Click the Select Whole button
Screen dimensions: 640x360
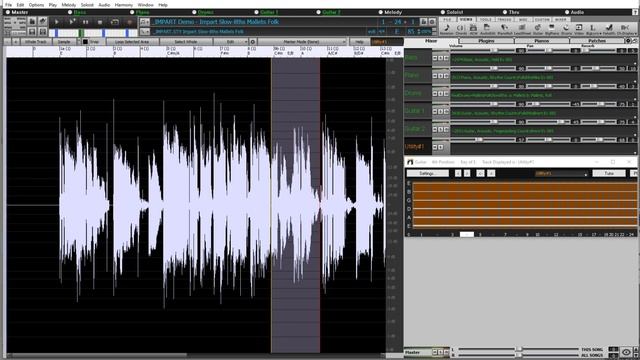pos(186,42)
